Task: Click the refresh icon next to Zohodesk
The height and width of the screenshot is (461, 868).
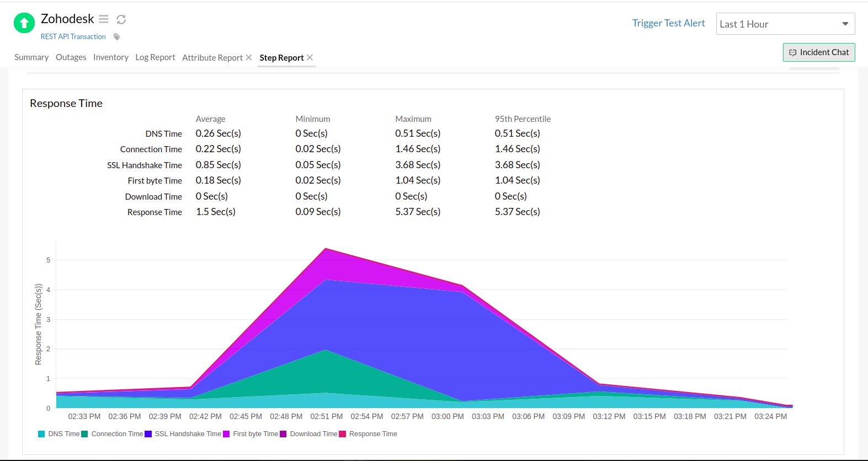Action: point(121,19)
